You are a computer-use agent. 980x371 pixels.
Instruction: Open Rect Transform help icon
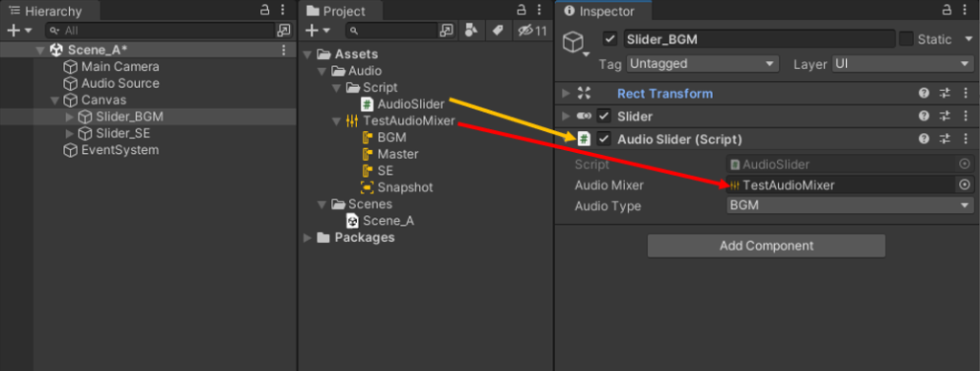(x=924, y=94)
